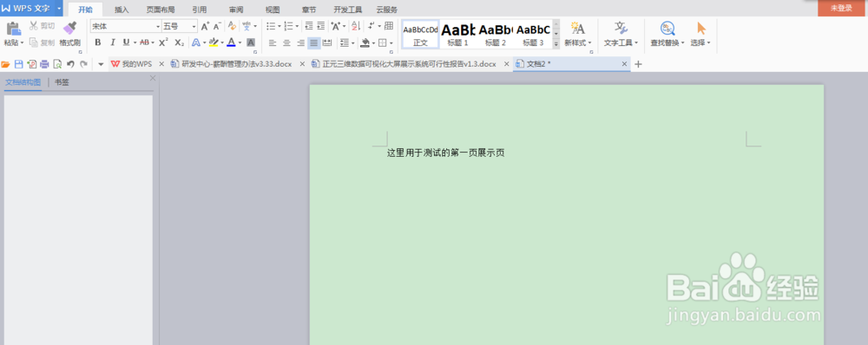Toggle Strikethrough (AB) formatting

[x=144, y=42]
